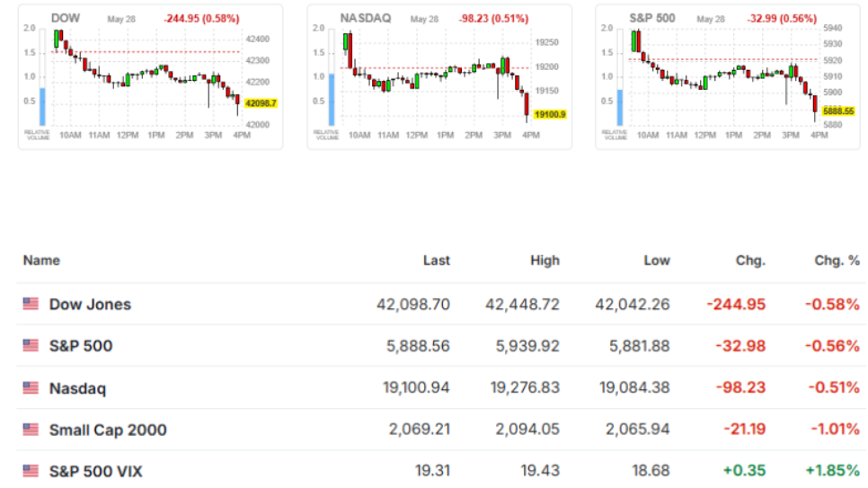Open the Dow Jones index link
This screenshot has height=488, width=868.
tap(90, 304)
